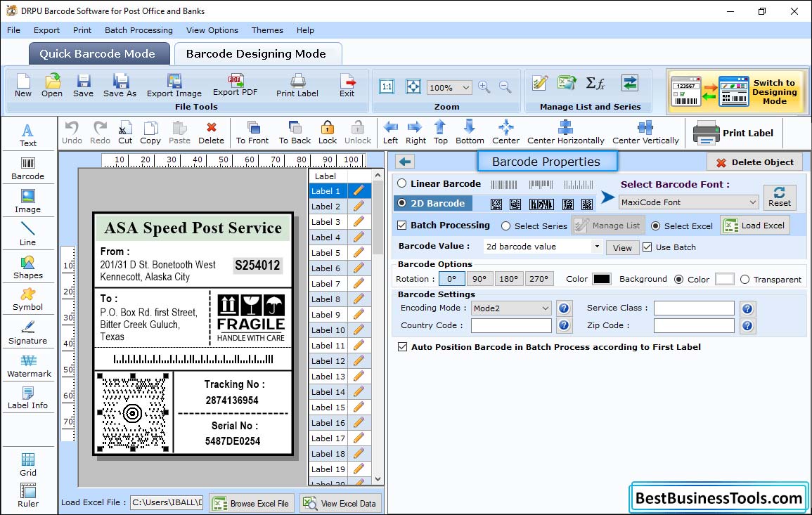The image size is (812, 515).
Task: Choose the Select Series radio button
Action: (x=506, y=226)
